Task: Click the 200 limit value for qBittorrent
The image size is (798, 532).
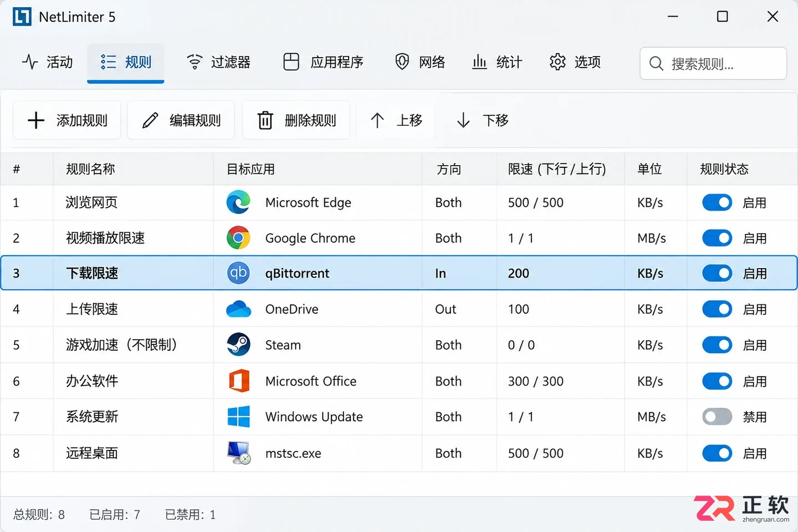Action: pos(519,273)
